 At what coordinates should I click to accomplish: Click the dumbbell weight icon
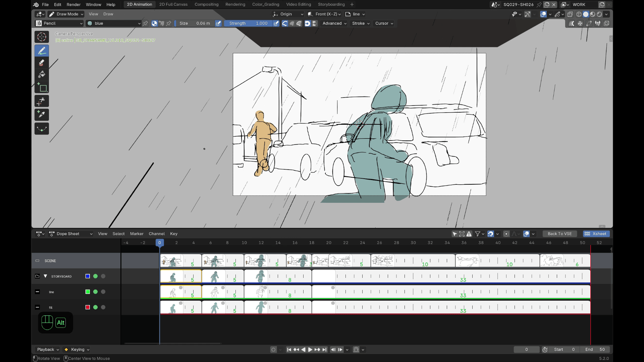598,23
